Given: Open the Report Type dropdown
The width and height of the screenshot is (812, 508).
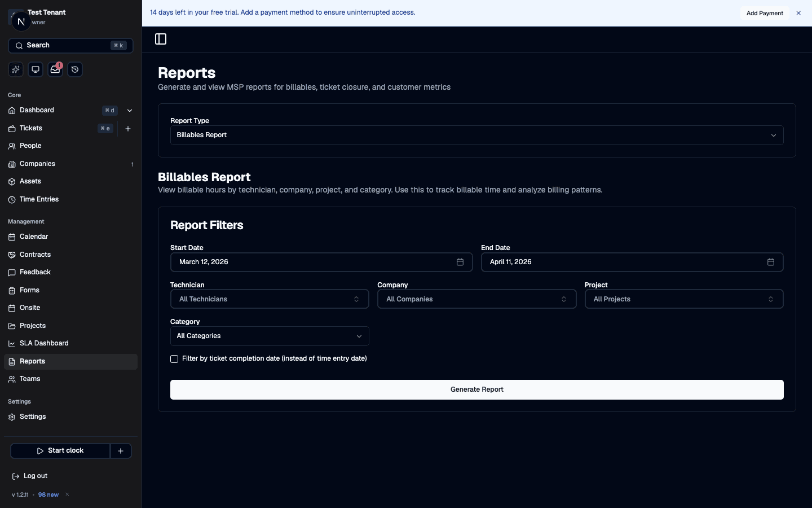Looking at the screenshot, I should tap(476, 135).
